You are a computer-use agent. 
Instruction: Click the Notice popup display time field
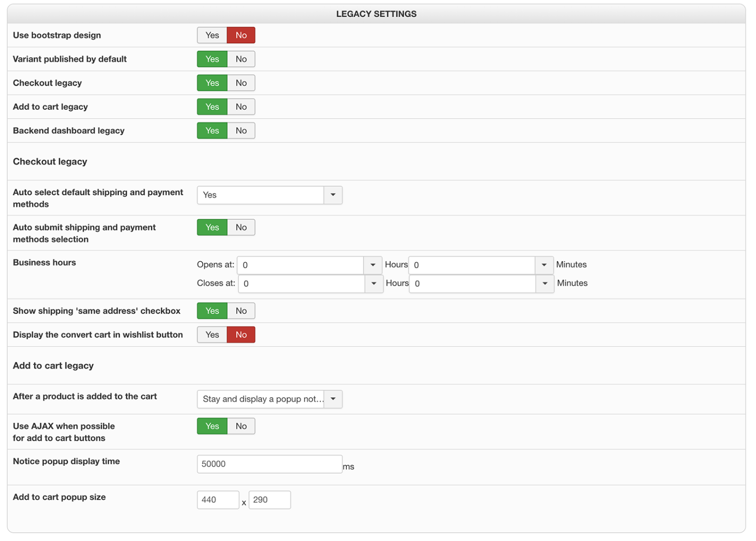pos(269,464)
